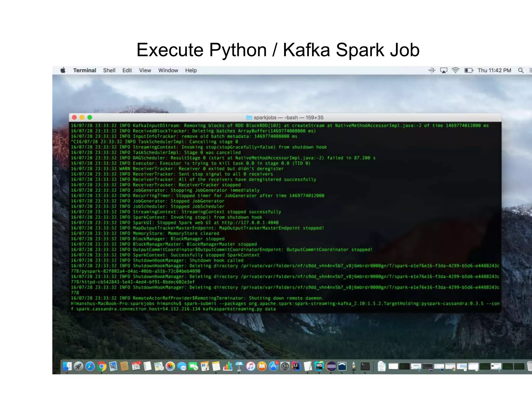Open WebStorm WS icon in Dock
This screenshot has height=399, width=532.
pos(319,366)
